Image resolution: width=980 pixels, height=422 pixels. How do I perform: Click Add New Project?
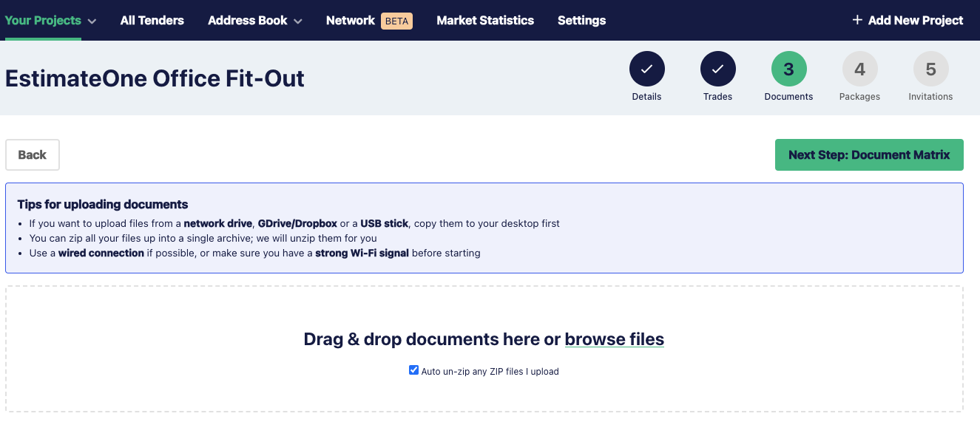tap(908, 21)
